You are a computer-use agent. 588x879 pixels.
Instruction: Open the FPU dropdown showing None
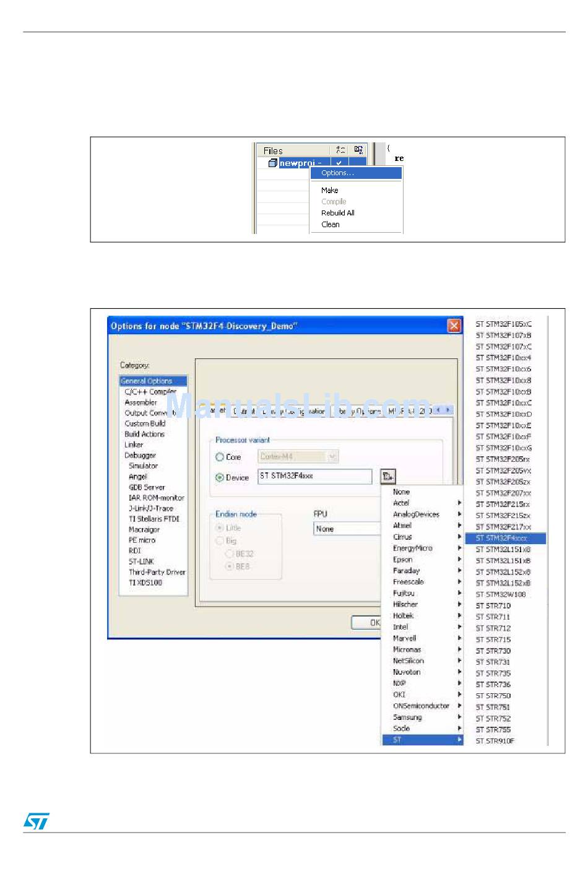347,529
